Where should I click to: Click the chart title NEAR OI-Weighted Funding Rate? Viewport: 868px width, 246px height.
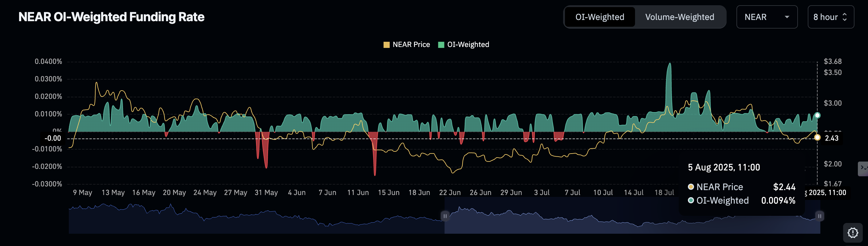click(111, 17)
